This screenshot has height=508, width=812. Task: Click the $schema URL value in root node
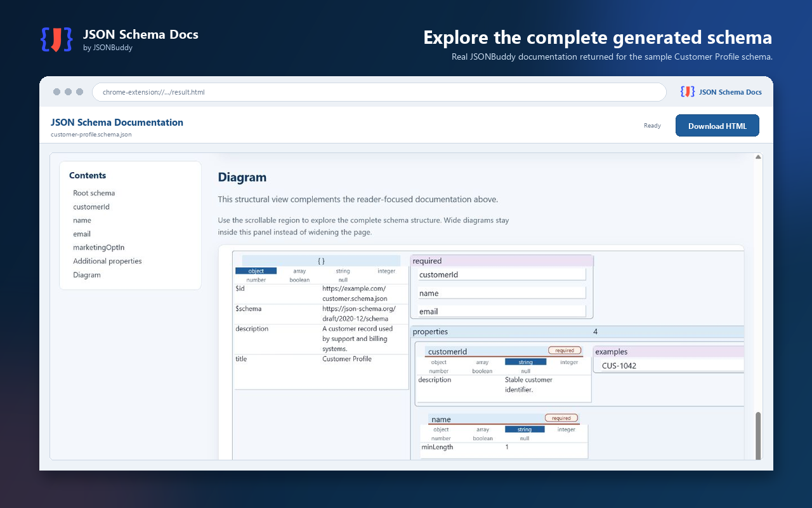click(x=359, y=314)
